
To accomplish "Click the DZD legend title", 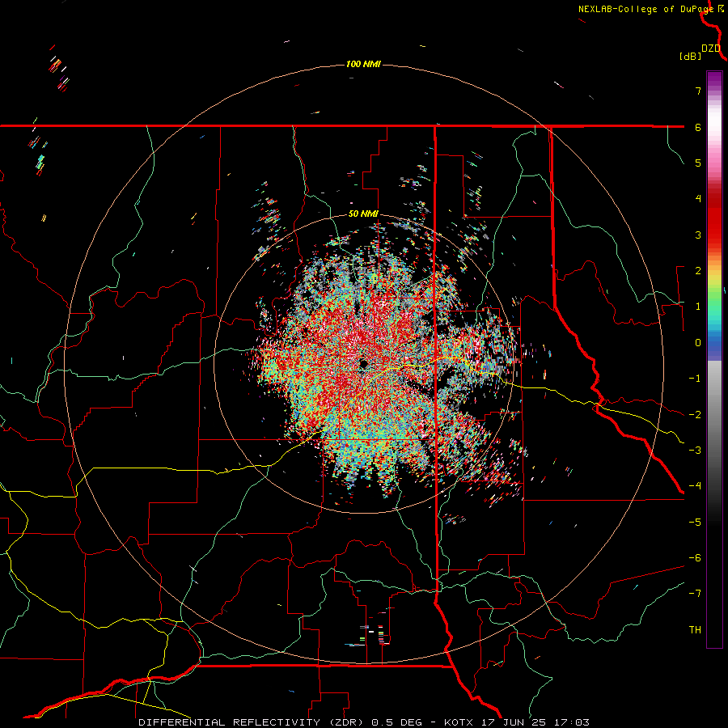I will click(711, 49).
